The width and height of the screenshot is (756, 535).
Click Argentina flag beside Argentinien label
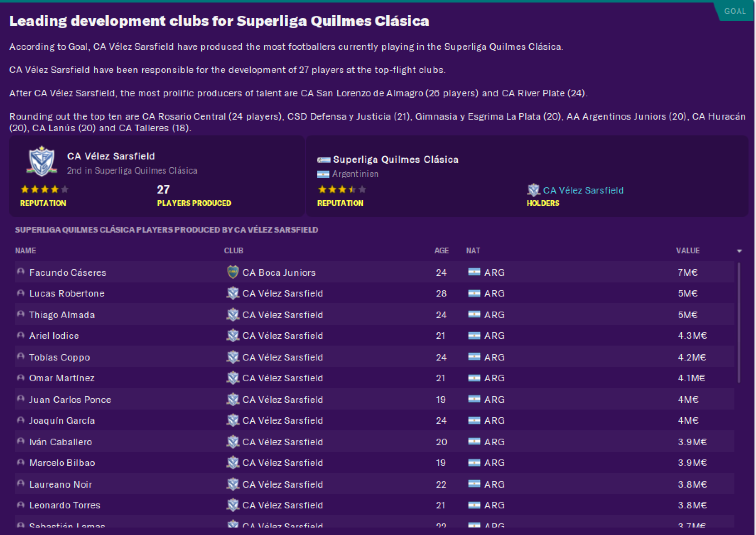[x=323, y=174]
